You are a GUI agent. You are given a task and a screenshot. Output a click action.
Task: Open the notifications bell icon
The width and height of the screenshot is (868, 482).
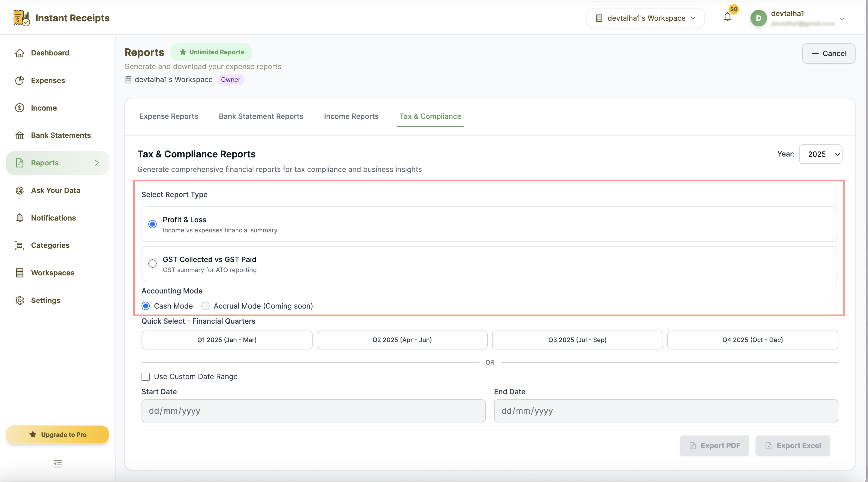click(727, 17)
